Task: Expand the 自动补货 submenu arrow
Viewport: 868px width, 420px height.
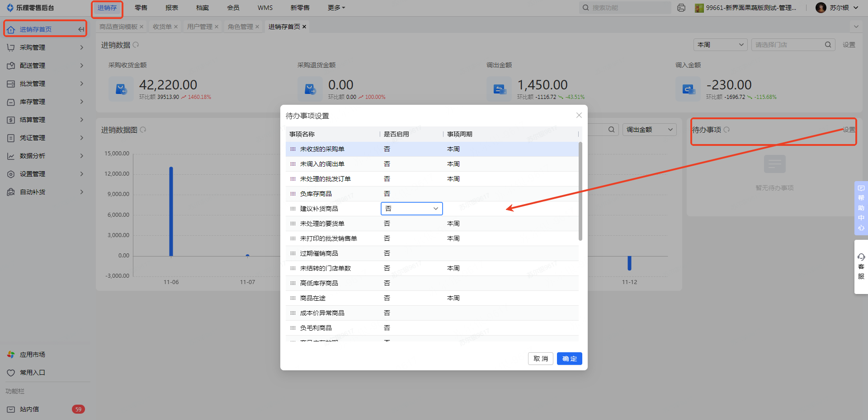Action: [x=82, y=192]
